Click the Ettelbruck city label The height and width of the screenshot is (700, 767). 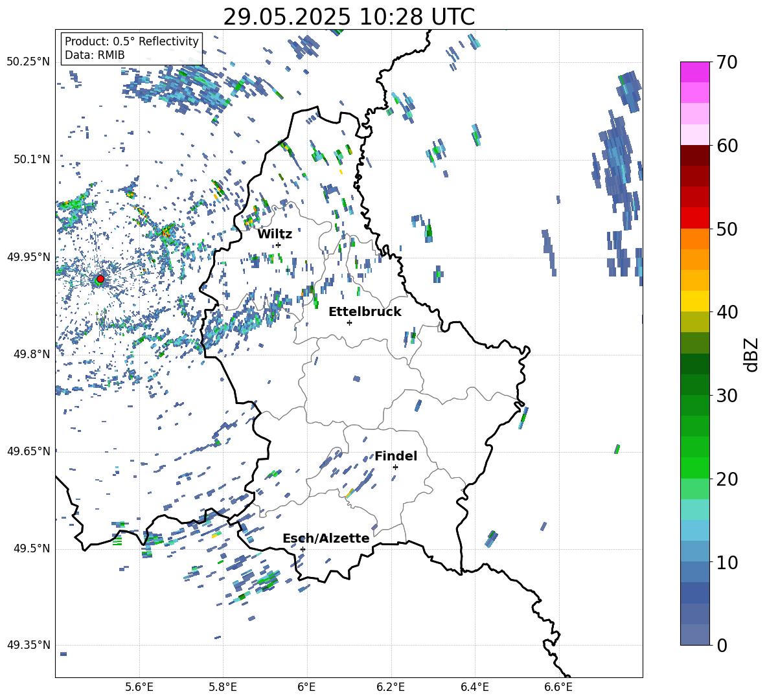pyautogui.click(x=365, y=312)
